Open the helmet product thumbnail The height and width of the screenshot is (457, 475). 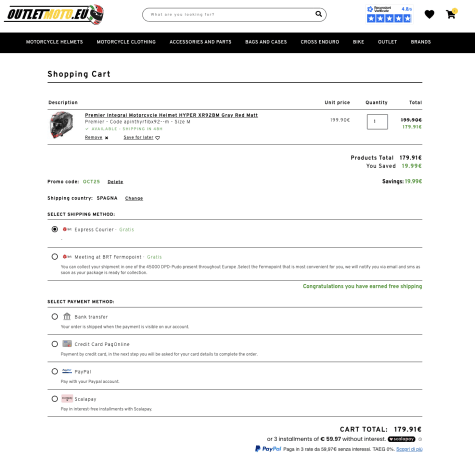(x=62, y=125)
